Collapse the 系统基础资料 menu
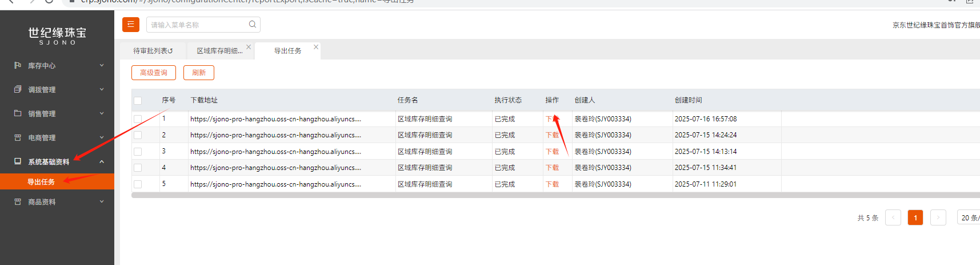 click(102, 162)
